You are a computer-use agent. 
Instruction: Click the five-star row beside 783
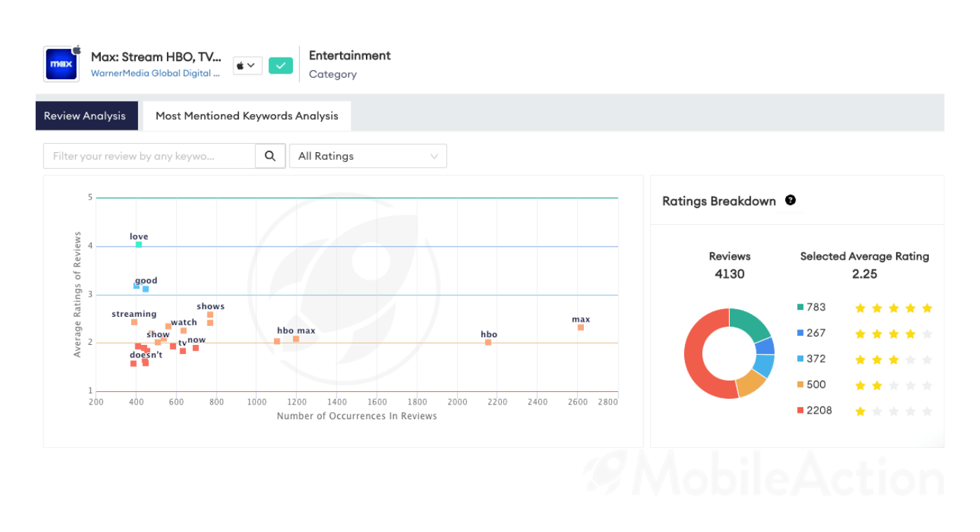[894, 308]
